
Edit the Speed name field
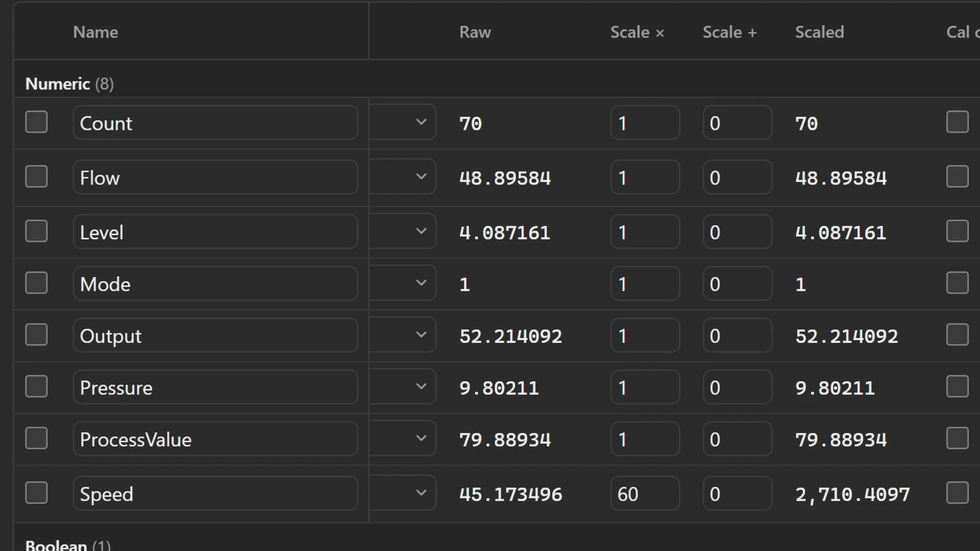216,493
